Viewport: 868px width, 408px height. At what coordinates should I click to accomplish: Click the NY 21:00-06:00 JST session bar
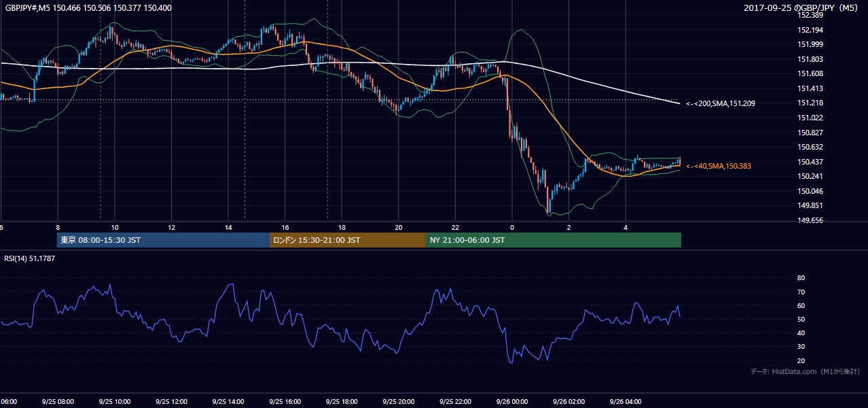[554, 240]
